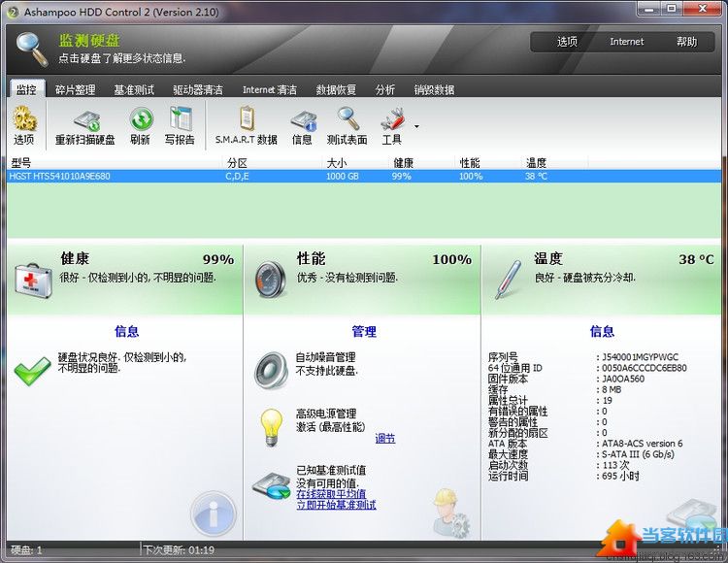Screen dimensions: 728x563
Task: Click the 99% health panel value
Action: pyautogui.click(x=218, y=259)
